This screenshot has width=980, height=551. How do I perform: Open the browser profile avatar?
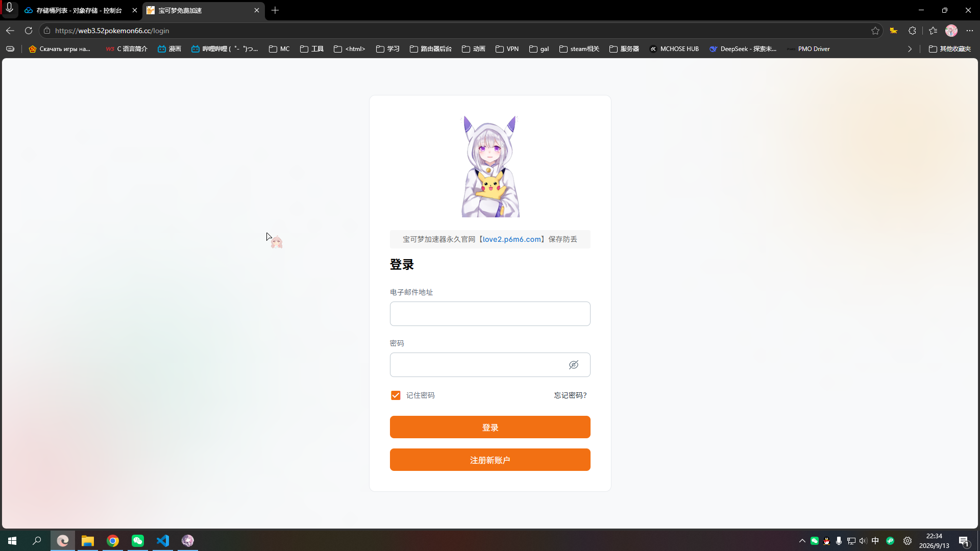click(951, 31)
